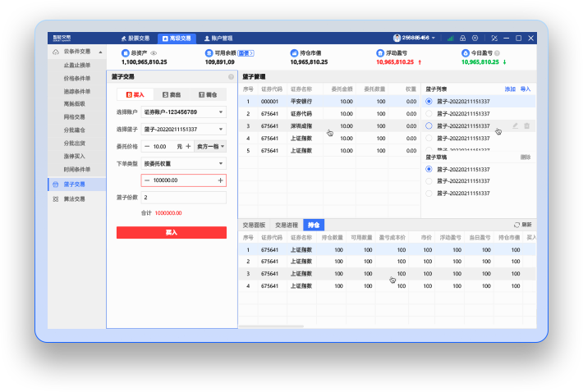This screenshot has height=392, width=583.
Task: Switch to the 交易进程 tab
Action: [x=287, y=224]
